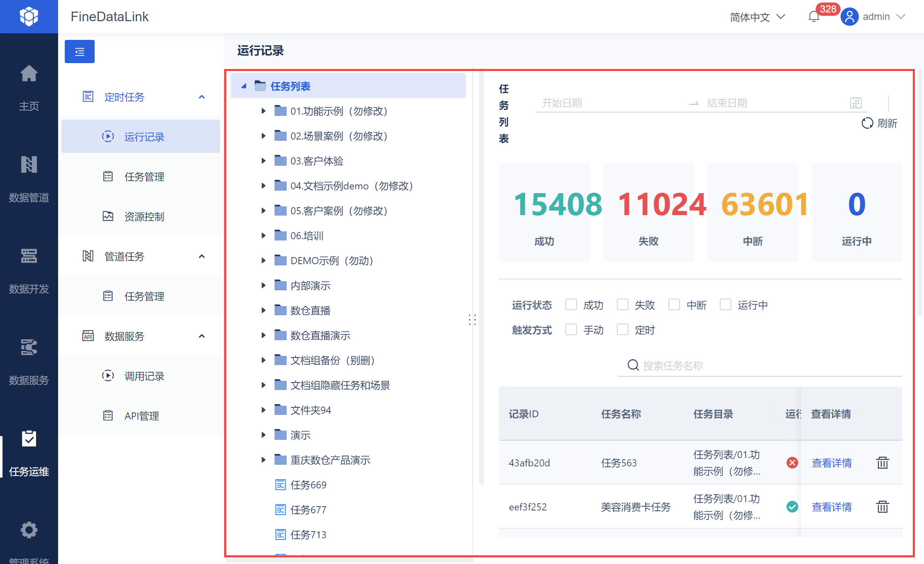Click the notification bell icon
924x564 pixels.
click(814, 17)
